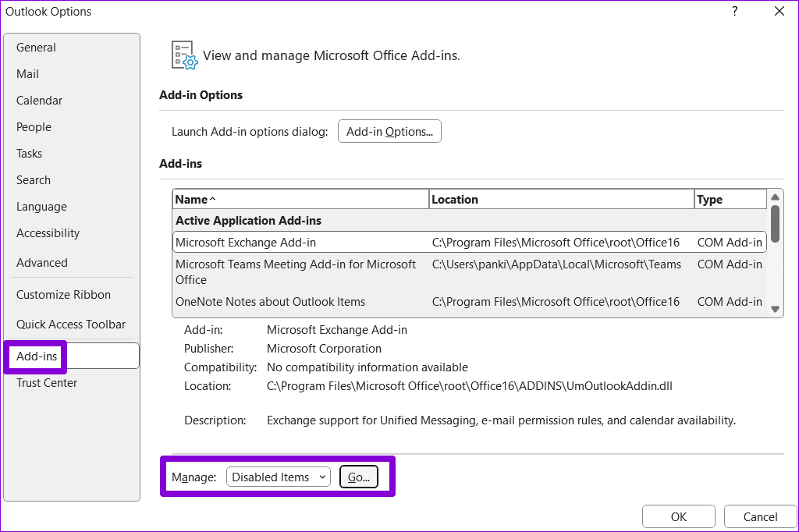
Task: Go to Quick Access Toolbar settings
Action: (71, 324)
